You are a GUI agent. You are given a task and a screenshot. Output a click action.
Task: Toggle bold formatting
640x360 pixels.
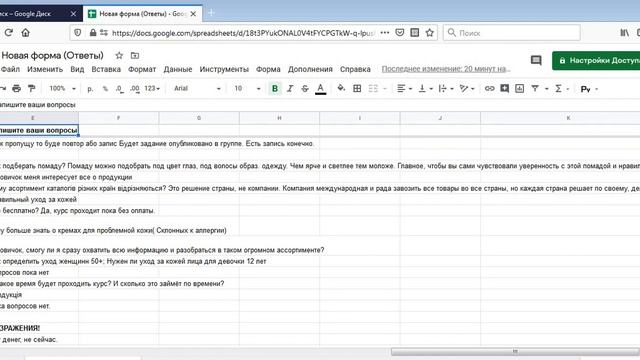click(275, 89)
